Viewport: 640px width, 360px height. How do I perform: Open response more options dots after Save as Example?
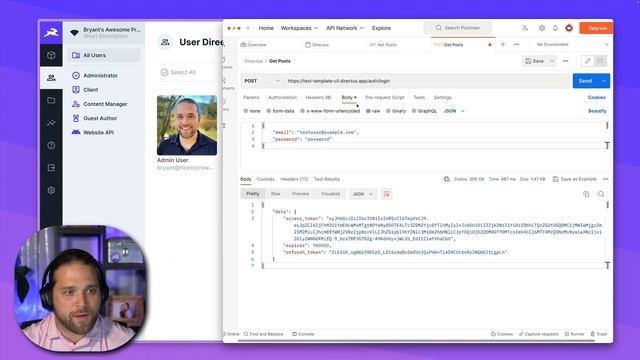pyautogui.click(x=605, y=179)
